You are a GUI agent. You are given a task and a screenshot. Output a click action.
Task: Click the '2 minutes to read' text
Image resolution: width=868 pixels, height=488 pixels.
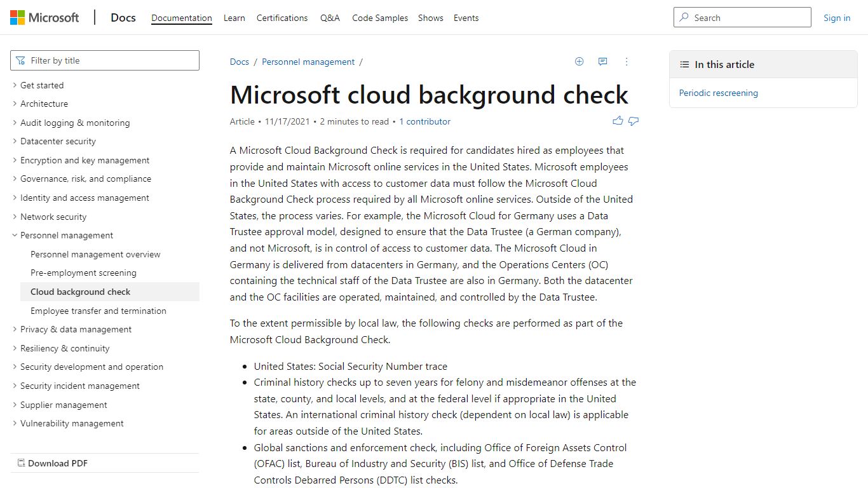point(354,121)
